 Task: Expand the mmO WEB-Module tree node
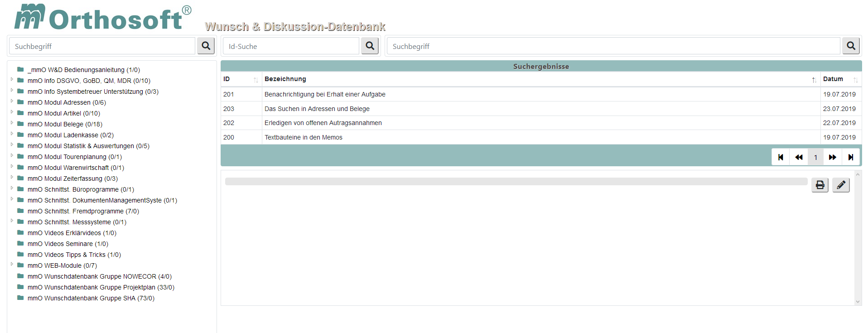coord(12,264)
